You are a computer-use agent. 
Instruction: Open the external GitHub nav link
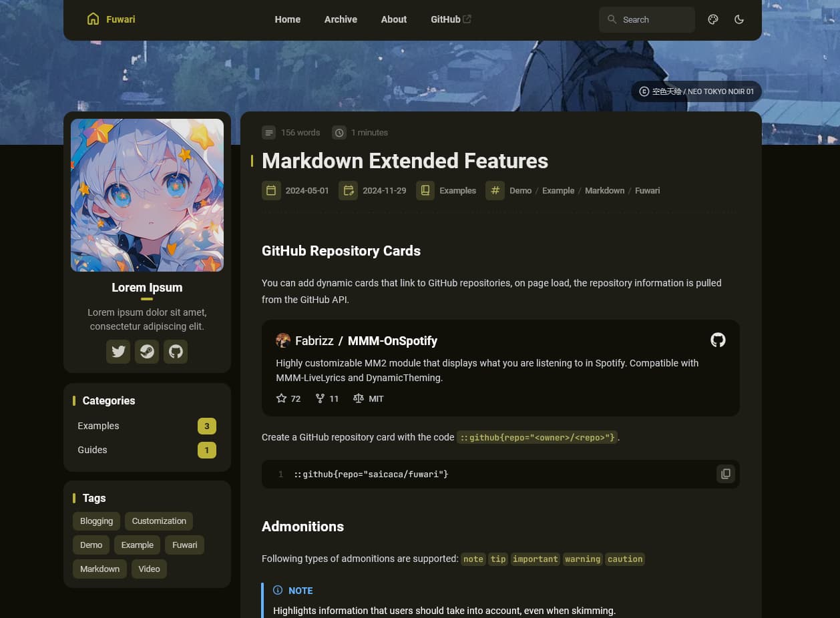click(x=451, y=19)
